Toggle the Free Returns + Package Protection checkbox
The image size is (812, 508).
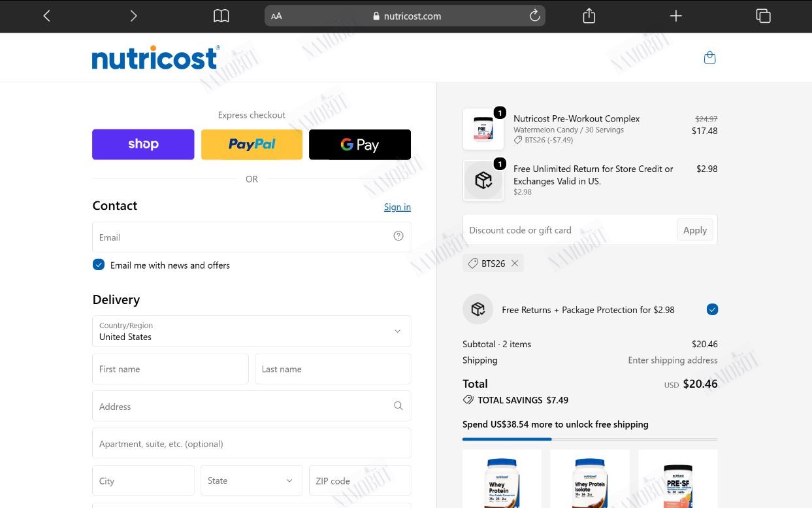pos(712,309)
